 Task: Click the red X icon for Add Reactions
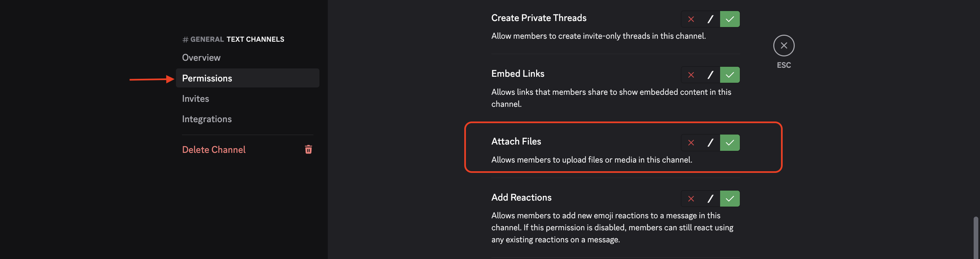pos(690,198)
